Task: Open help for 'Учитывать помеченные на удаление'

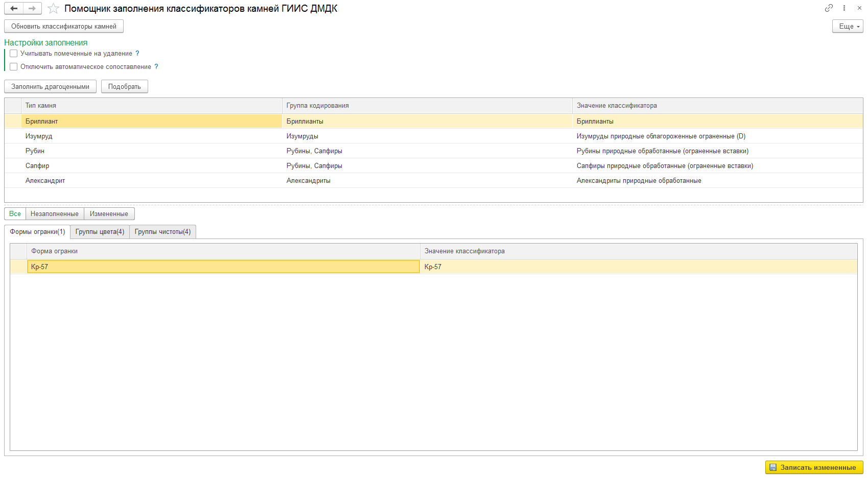Action: (137, 53)
